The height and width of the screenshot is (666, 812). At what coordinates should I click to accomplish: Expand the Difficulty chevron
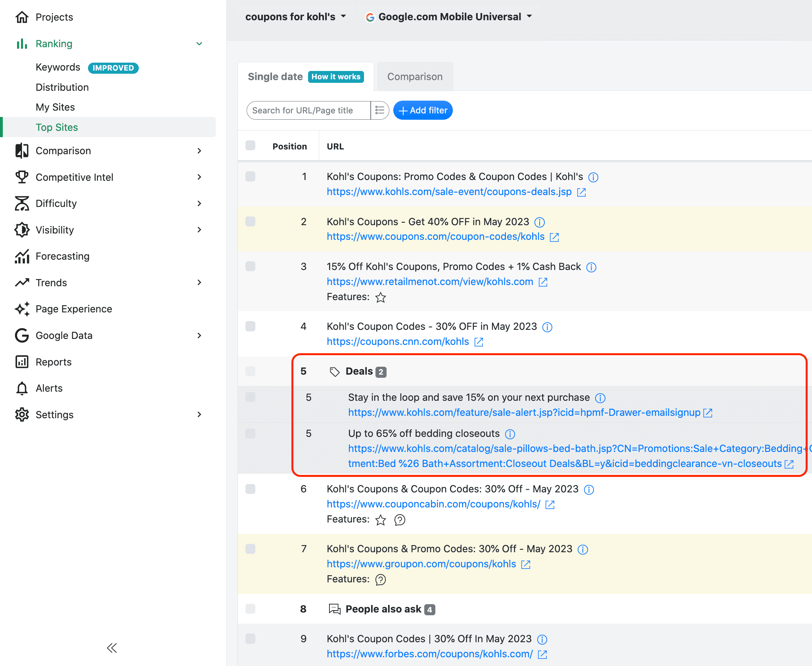199,203
